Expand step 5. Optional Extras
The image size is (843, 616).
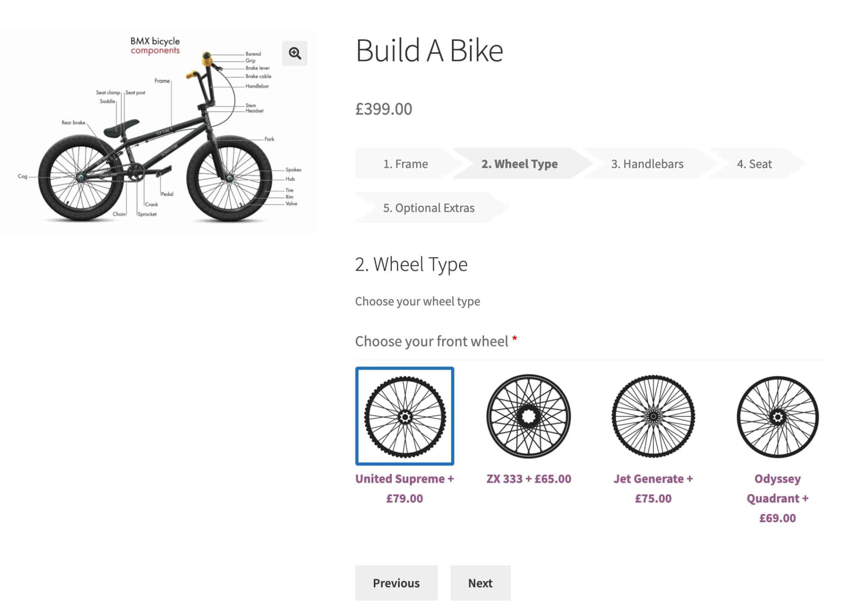click(429, 208)
